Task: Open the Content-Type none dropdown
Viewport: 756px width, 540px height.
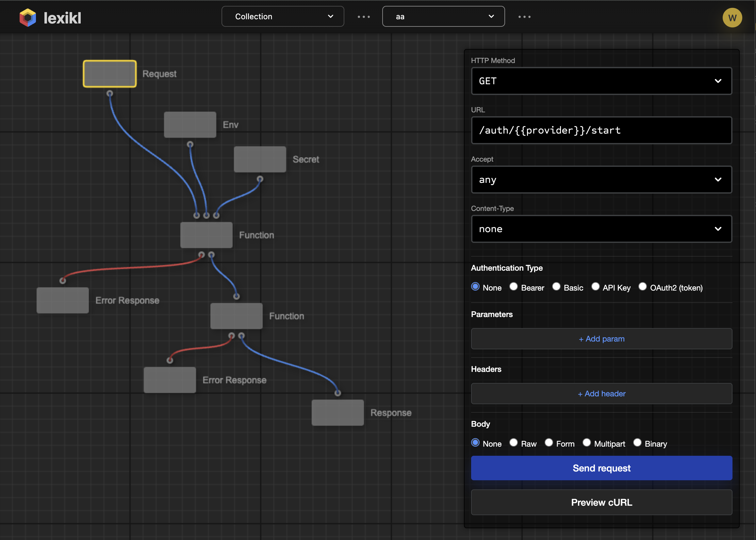Action: tap(601, 229)
